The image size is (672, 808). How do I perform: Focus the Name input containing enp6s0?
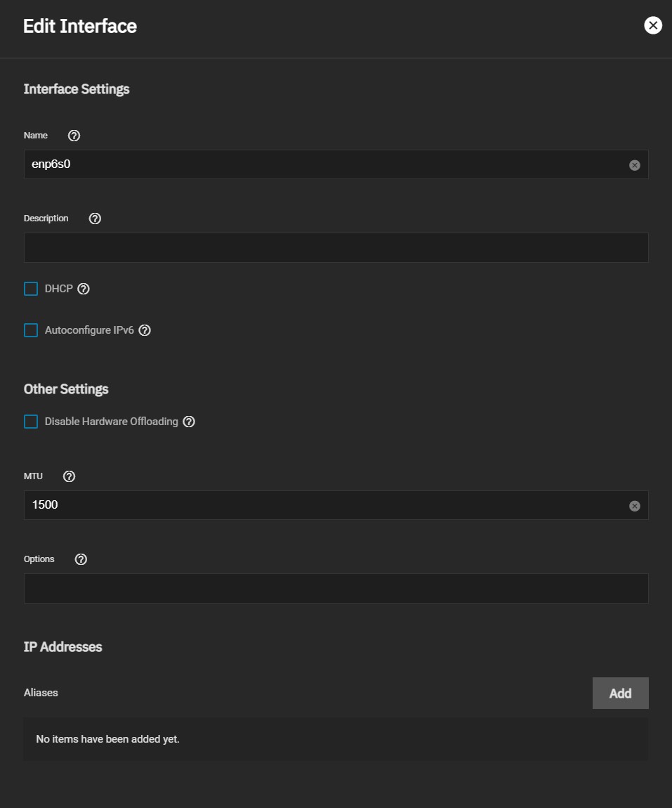tap(336, 164)
